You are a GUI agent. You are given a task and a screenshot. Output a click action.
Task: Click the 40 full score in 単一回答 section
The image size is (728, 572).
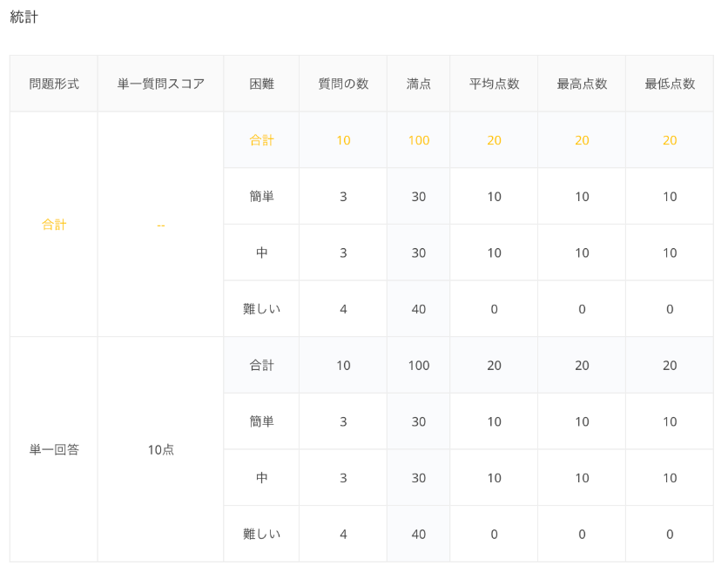418,534
